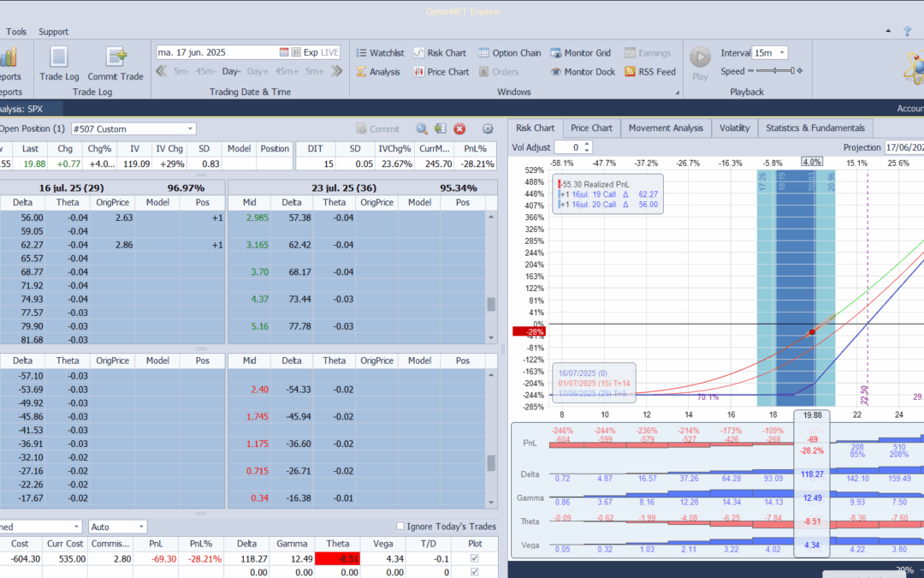Click the Exp button
The width and height of the screenshot is (924, 578).
tap(311, 52)
